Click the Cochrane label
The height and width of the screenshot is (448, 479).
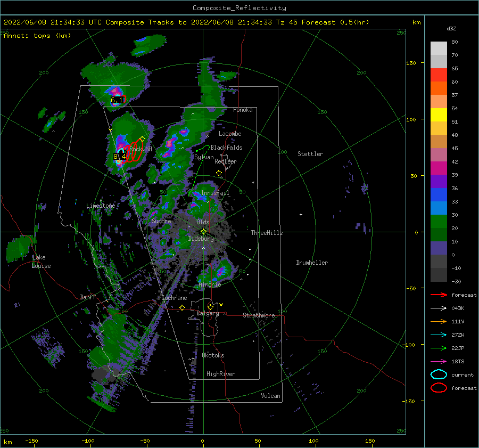(x=174, y=298)
